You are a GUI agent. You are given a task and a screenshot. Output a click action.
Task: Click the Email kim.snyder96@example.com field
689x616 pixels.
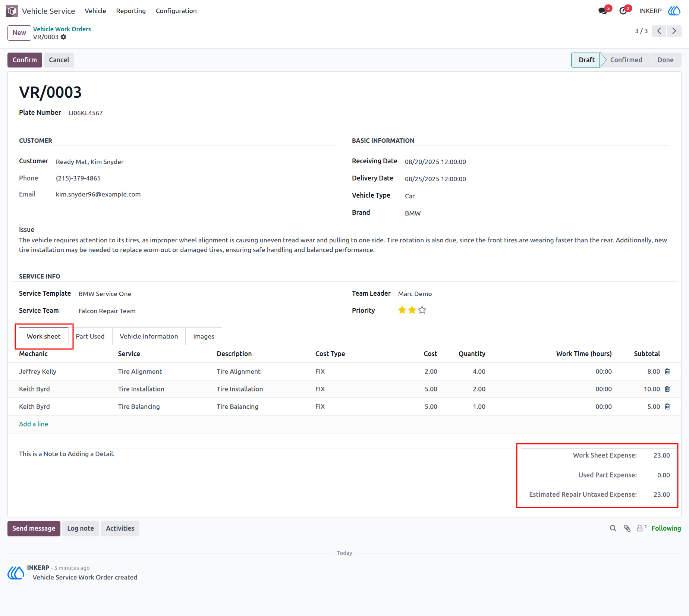[98, 194]
